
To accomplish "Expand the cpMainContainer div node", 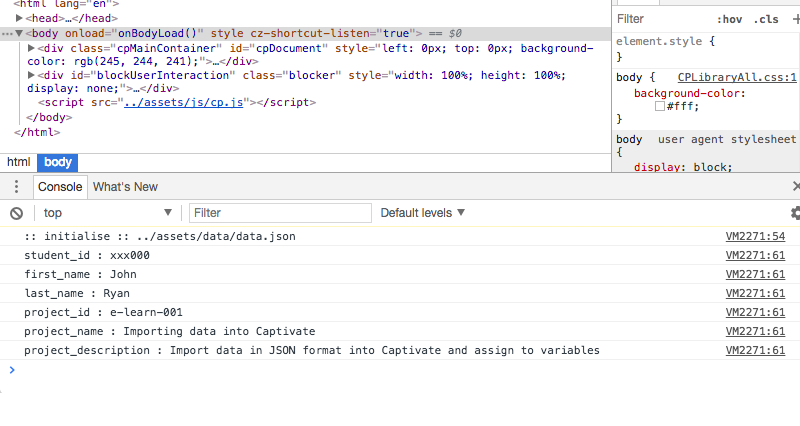I will pyautogui.click(x=31, y=48).
